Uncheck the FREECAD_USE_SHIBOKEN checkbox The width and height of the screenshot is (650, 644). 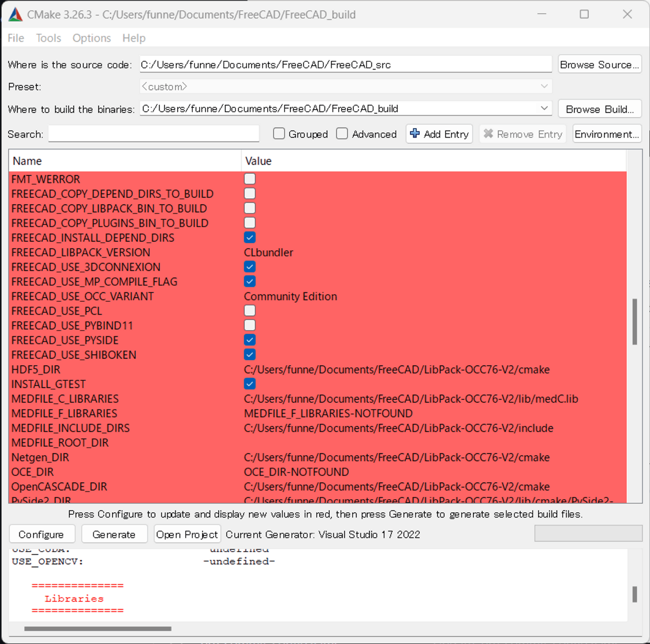(x=250, y=355)
